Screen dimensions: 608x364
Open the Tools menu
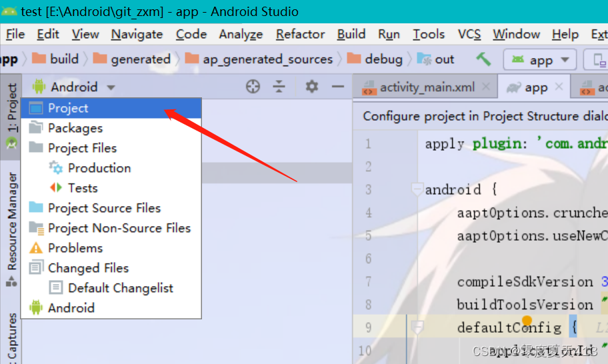tap(429, 35)
